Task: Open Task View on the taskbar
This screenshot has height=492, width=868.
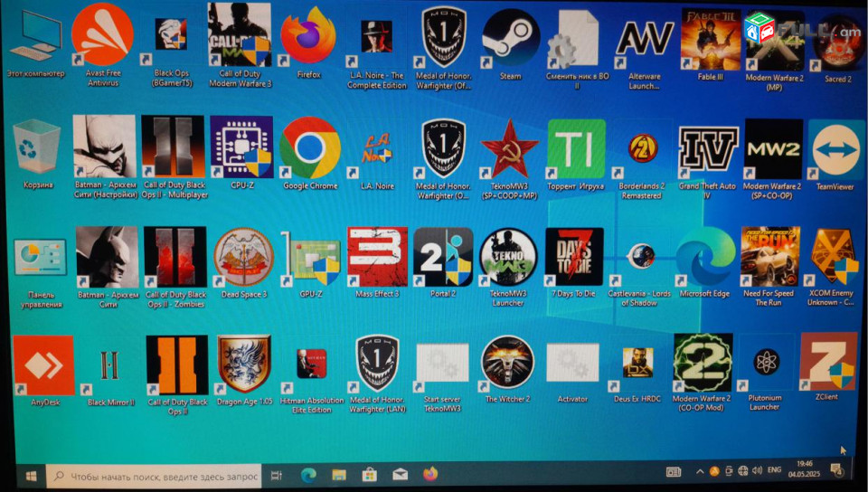Action: [x=277, y=476]
